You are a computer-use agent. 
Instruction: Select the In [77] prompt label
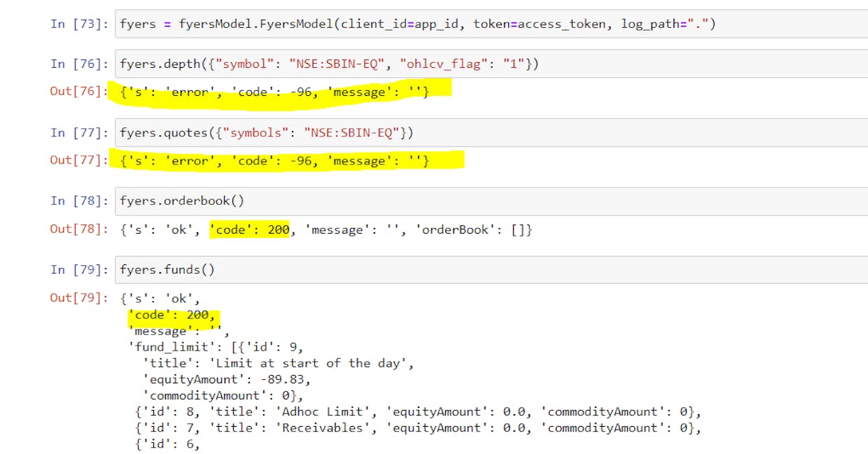click(x=79, y=132)
